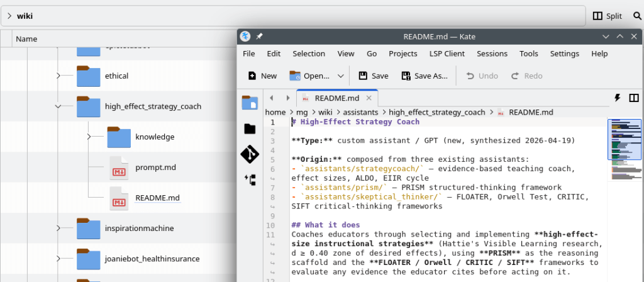Open the Filesystem Browser sidebar icon
Screen dimensions: 644x282
[250, 128]
